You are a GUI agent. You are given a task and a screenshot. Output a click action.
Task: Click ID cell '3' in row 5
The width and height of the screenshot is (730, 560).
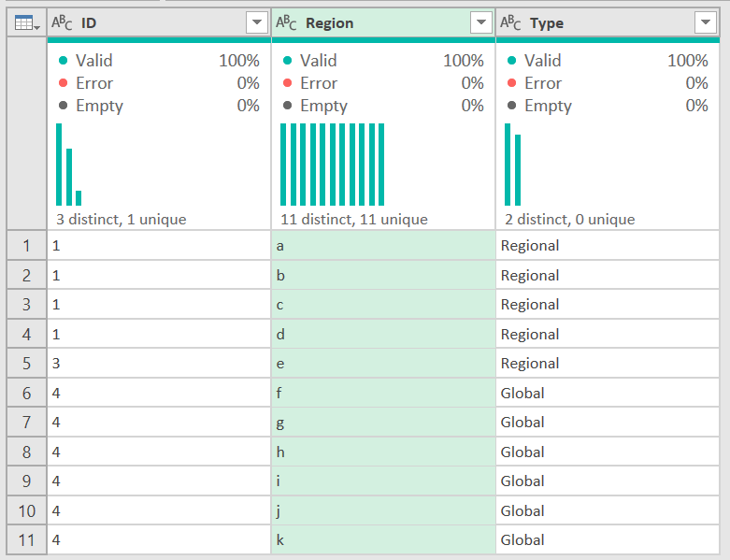(159, 363)
